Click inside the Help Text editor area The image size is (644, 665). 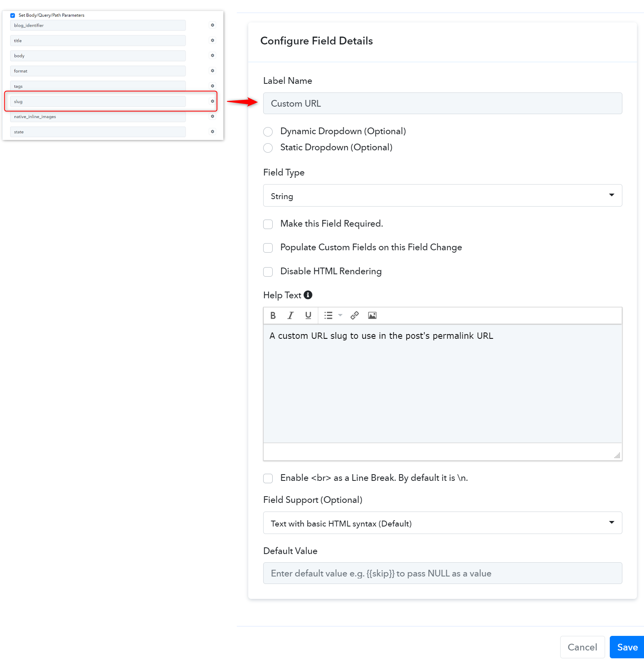click(443, 384)
